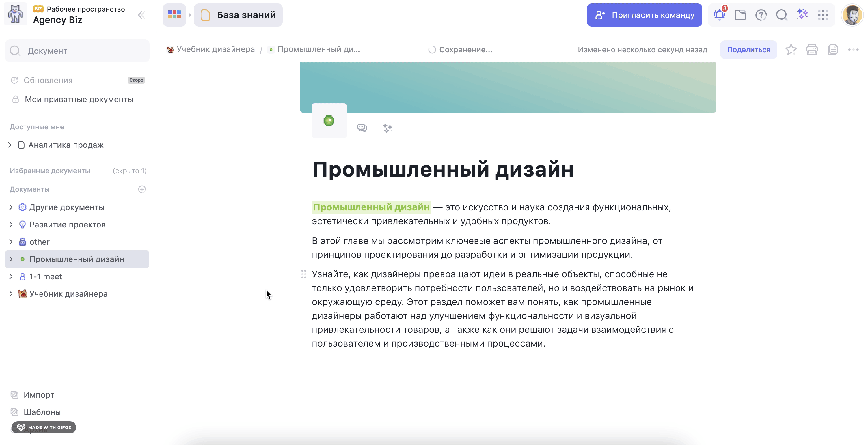Expand Аналитика продаж tree item

click(10, 145)
